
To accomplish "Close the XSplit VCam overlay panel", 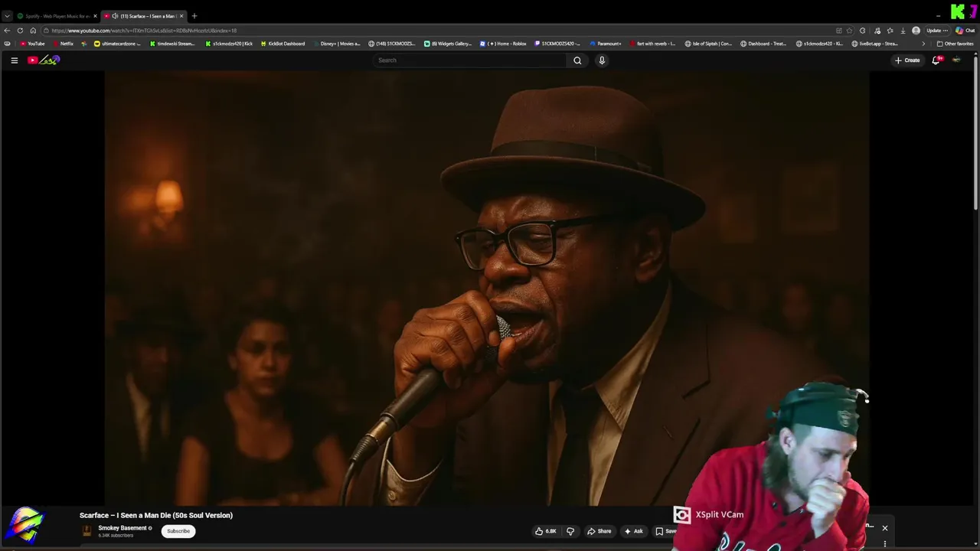I will click(884, 527).
